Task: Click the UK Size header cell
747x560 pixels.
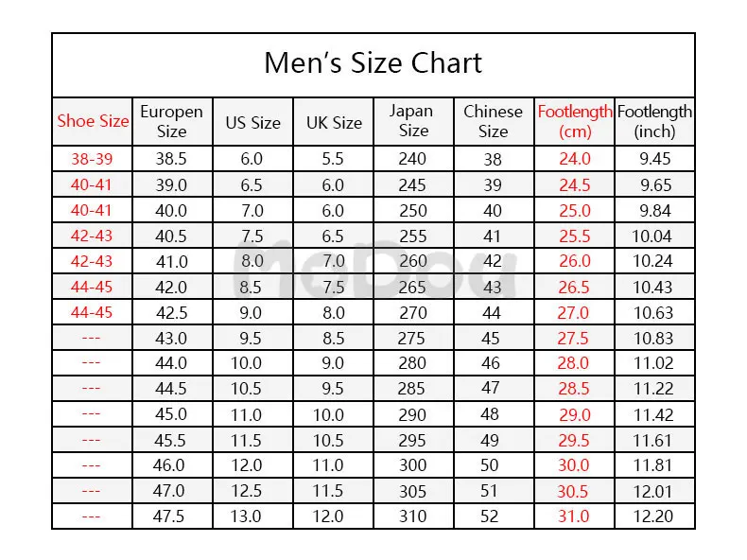Action: pos(334,121)
